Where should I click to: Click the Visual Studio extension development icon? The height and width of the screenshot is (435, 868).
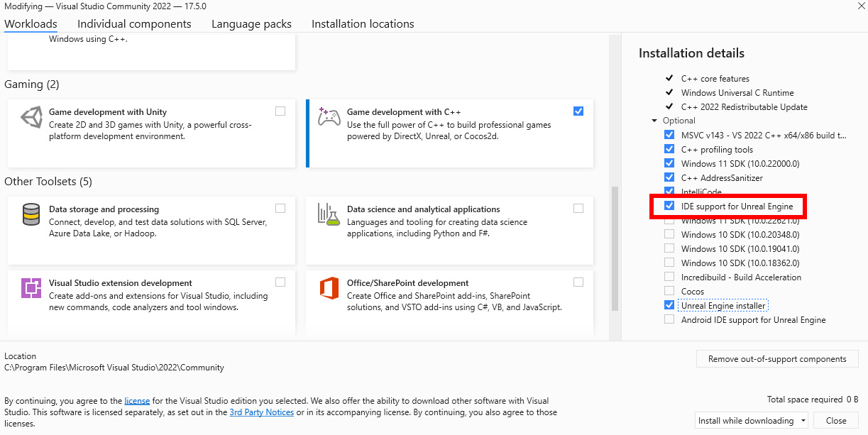pos(31,287)
